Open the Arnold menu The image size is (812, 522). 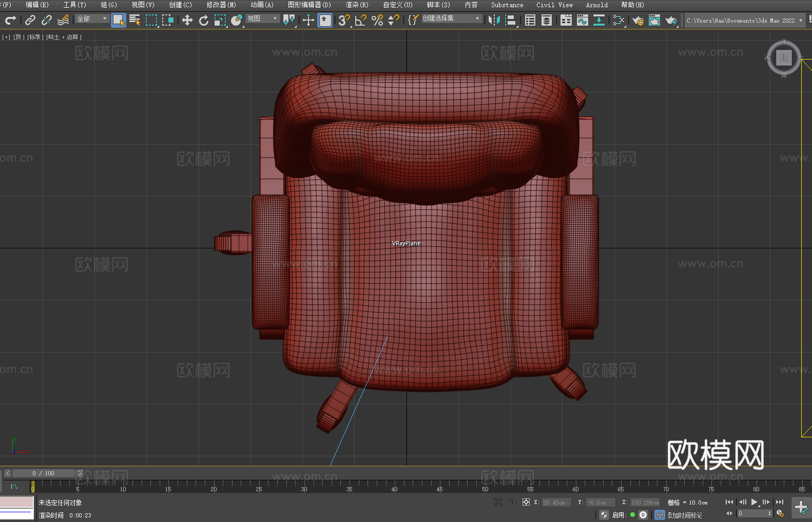(x=597, y=5)
